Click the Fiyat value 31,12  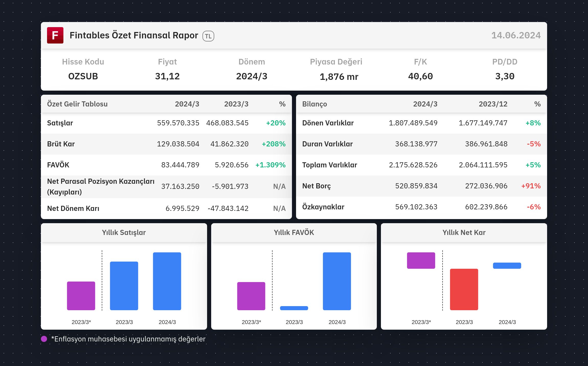[167, 76]
